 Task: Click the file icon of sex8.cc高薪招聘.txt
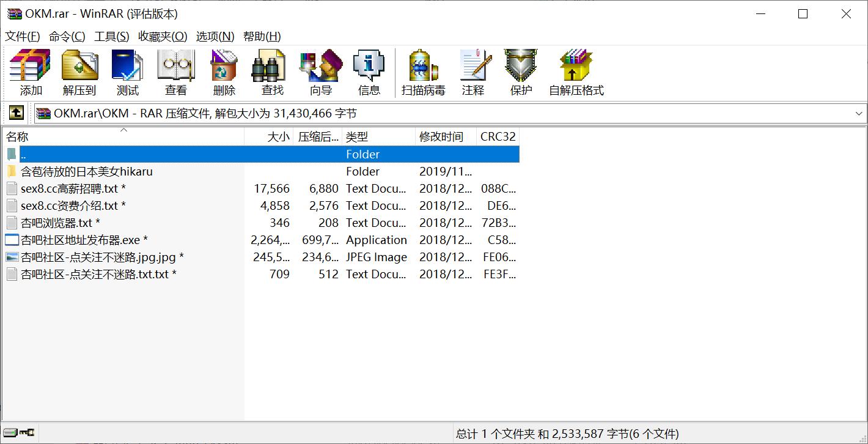point(12,188)
